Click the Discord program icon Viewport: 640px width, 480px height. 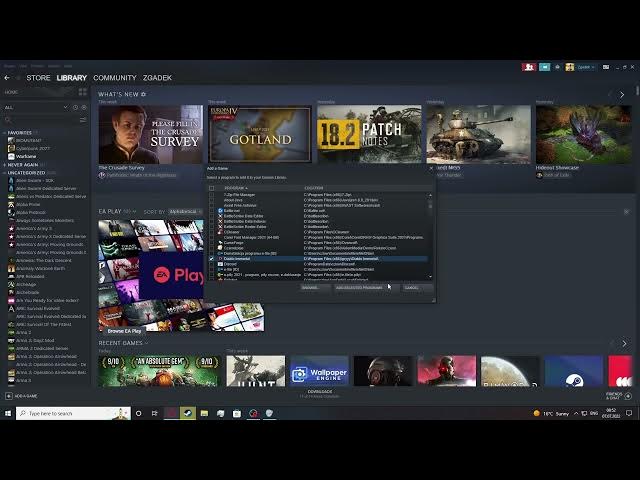click(x=220, y=264)
